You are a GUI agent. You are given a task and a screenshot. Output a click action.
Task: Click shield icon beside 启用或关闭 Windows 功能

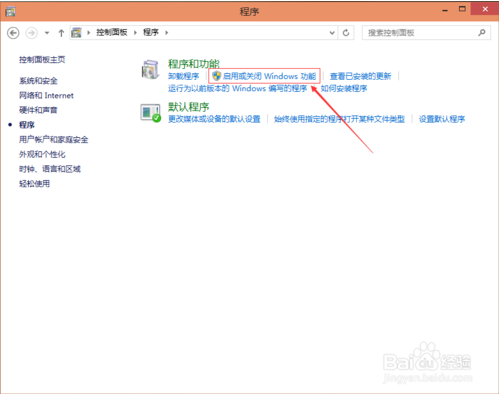pos(217,76)
